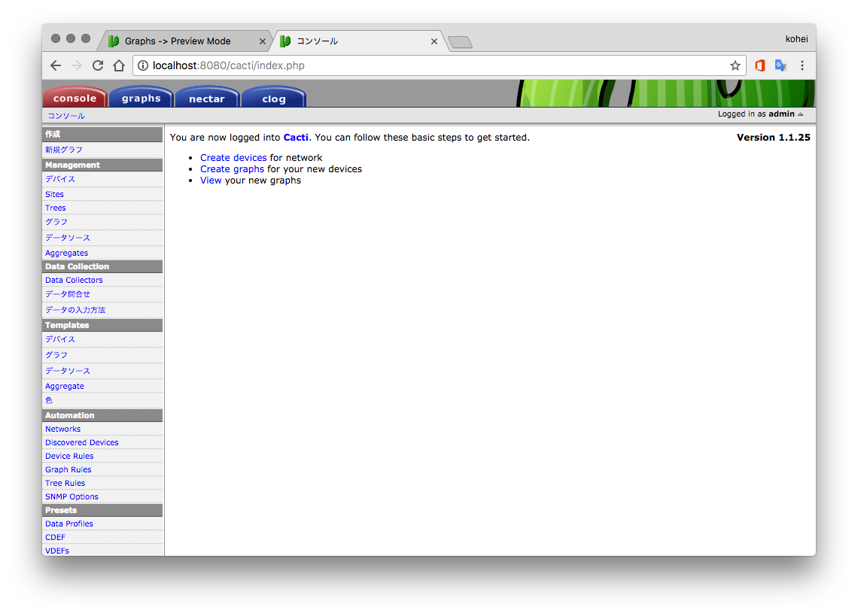Viewport: 858px width, 616px height.
Task: Open the Create graphs link
Action: coord(232,169)
